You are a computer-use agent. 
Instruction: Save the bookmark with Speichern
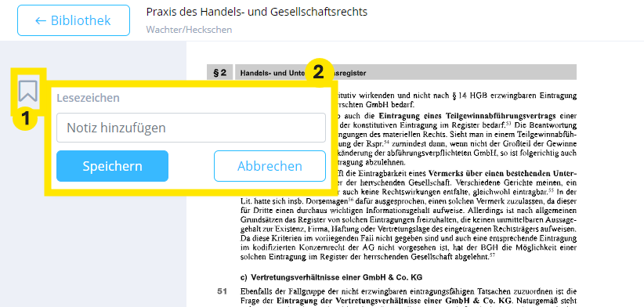(x=113, y=166)
